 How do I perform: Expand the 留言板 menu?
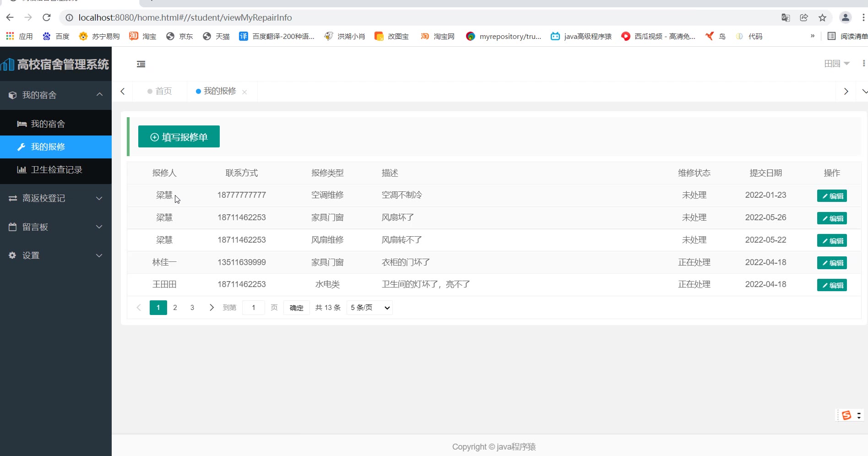56,227
